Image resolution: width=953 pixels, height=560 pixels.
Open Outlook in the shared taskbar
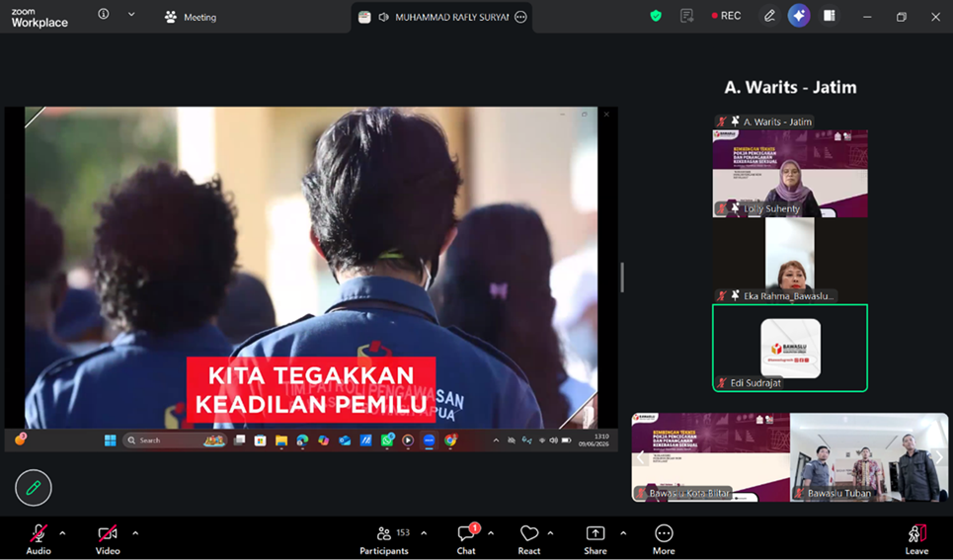click(345, 440)
